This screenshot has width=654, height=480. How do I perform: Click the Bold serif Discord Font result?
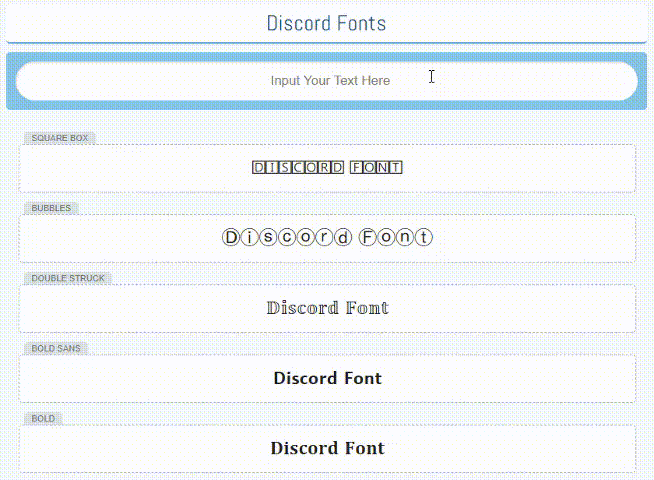tap(327, 449)
